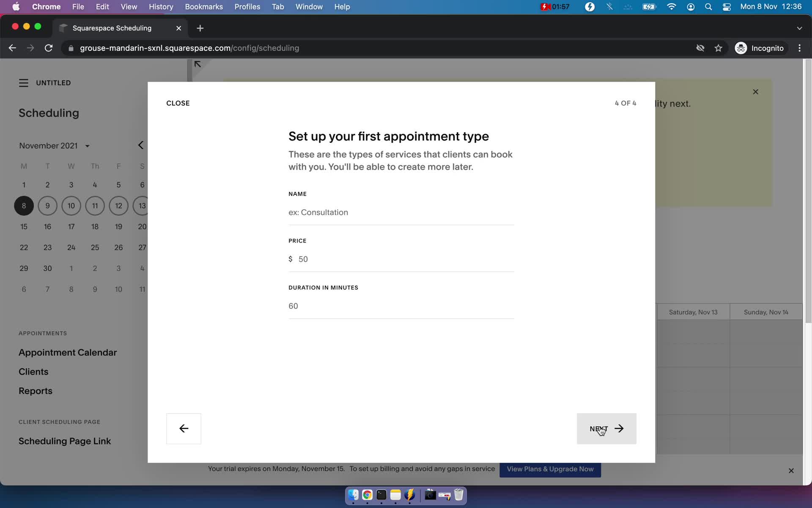Viewport: 812px width, 508px height.
Task: Open the Clients section
Action: pos(33,371)
